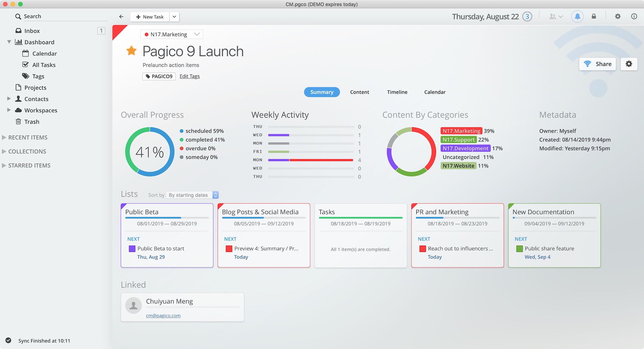Open preferences gear in top toolbar
Image resolution: width=644 pixels, height=349 pixels.
click(618, 16)
